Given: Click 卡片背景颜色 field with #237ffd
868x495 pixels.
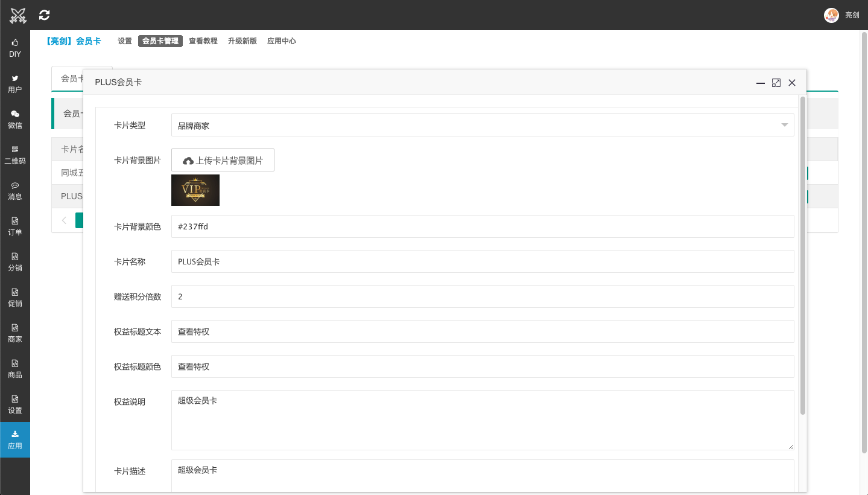Looking at the screenshot, I should (483, 226).
